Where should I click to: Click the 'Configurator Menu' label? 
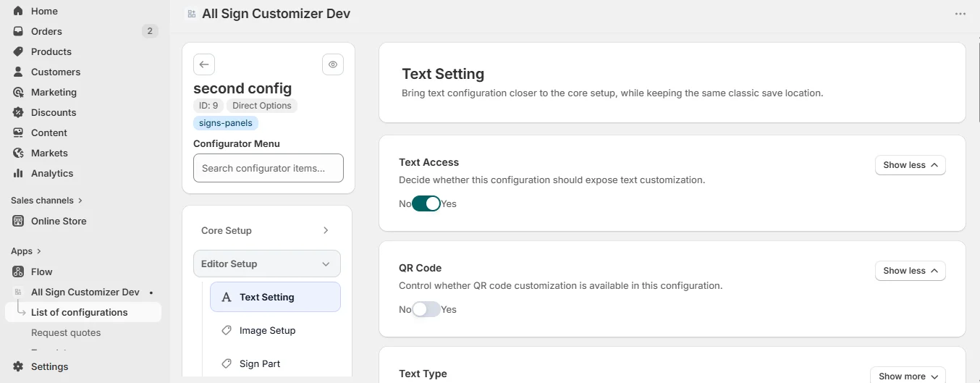237,143
